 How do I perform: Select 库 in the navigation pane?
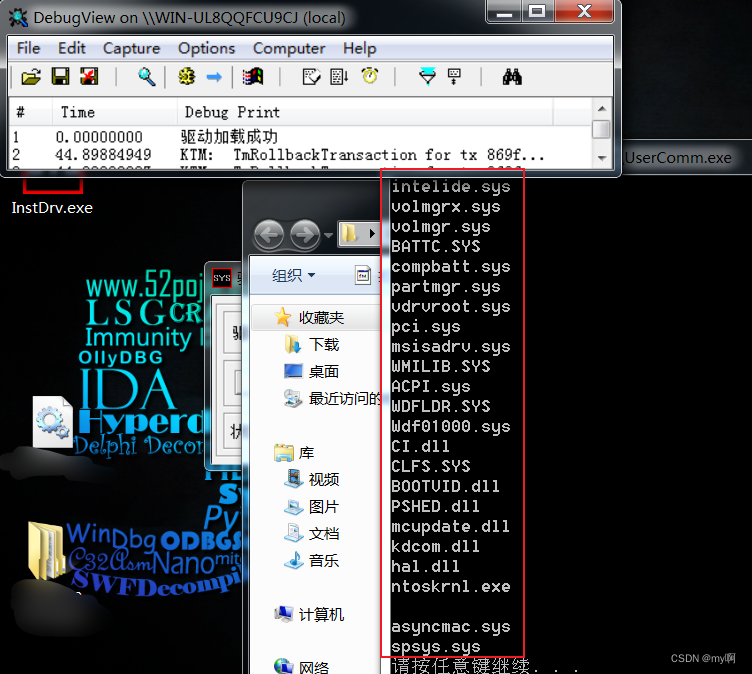tap(294, 453)
